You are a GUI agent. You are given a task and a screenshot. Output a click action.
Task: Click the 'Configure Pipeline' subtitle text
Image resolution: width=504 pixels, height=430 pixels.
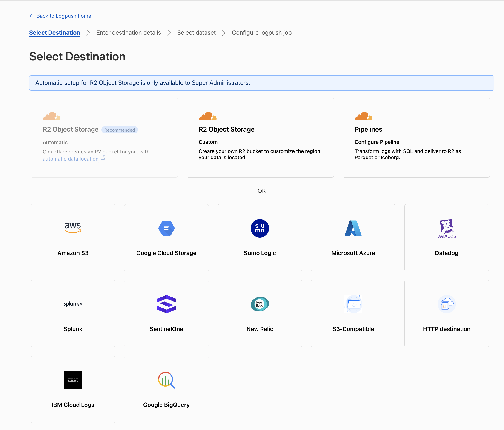(x=377, y=142)
